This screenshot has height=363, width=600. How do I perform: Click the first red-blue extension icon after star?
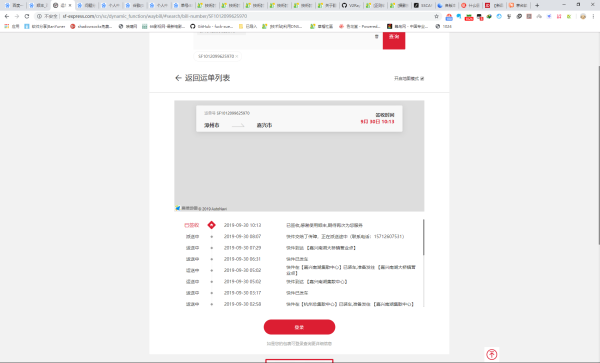point(449,16)
